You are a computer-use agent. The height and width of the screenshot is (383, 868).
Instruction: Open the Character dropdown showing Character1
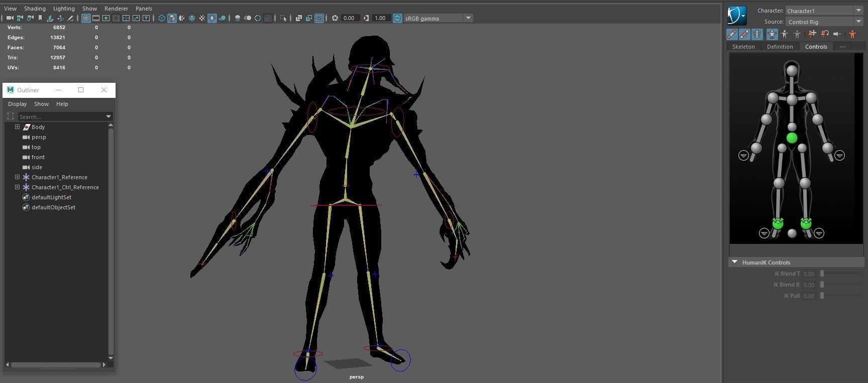(825, 11)
